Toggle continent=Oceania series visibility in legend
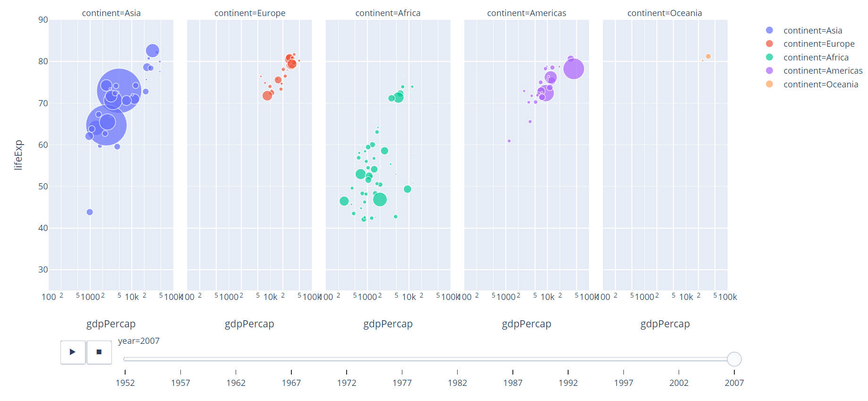This screenshot has height=401, width=868. [821, 84]
